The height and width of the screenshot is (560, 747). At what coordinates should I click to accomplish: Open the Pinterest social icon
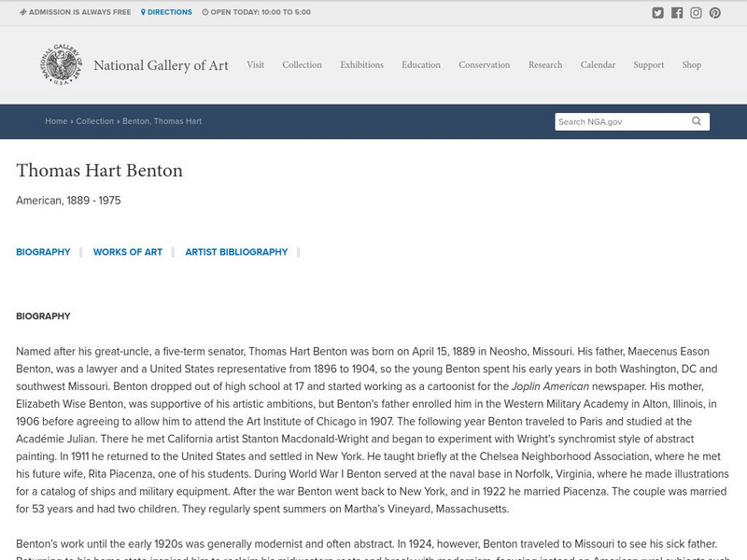tap(714, 13)
